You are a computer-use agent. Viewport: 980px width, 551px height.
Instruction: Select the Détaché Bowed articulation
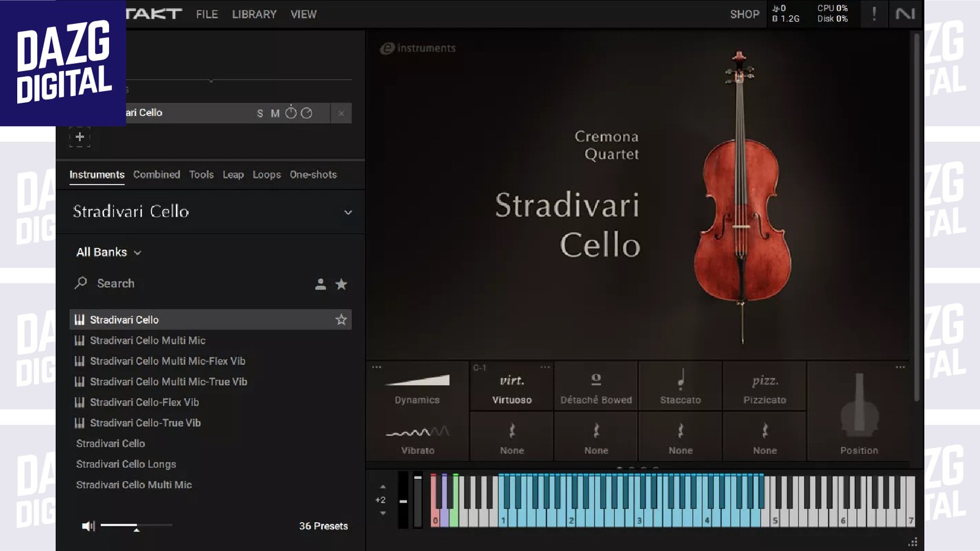click(596, 386)
